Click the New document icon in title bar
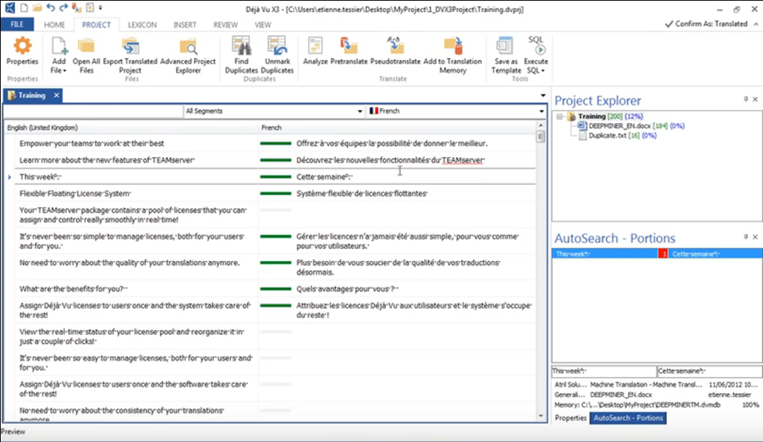The image size is (763, 442). coord(24,8)
